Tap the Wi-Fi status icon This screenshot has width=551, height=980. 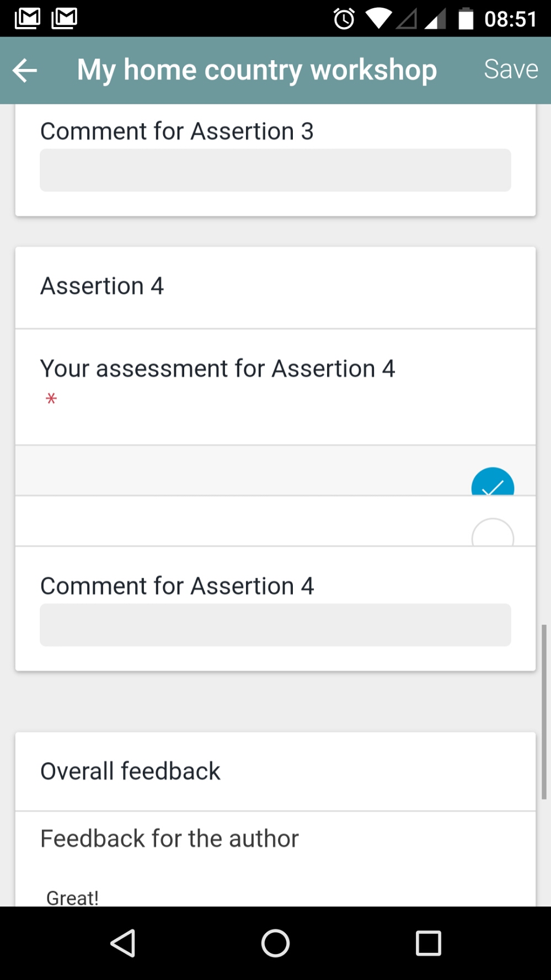(x=378, y=19)
